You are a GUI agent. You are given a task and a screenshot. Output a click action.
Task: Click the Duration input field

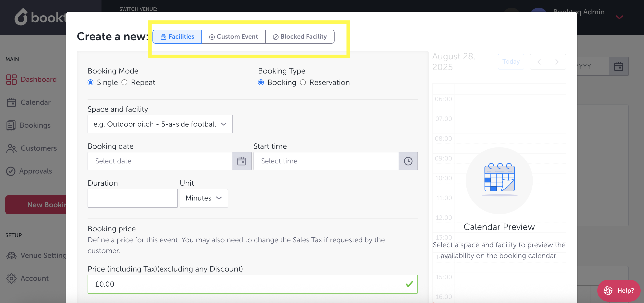[132, 198]
